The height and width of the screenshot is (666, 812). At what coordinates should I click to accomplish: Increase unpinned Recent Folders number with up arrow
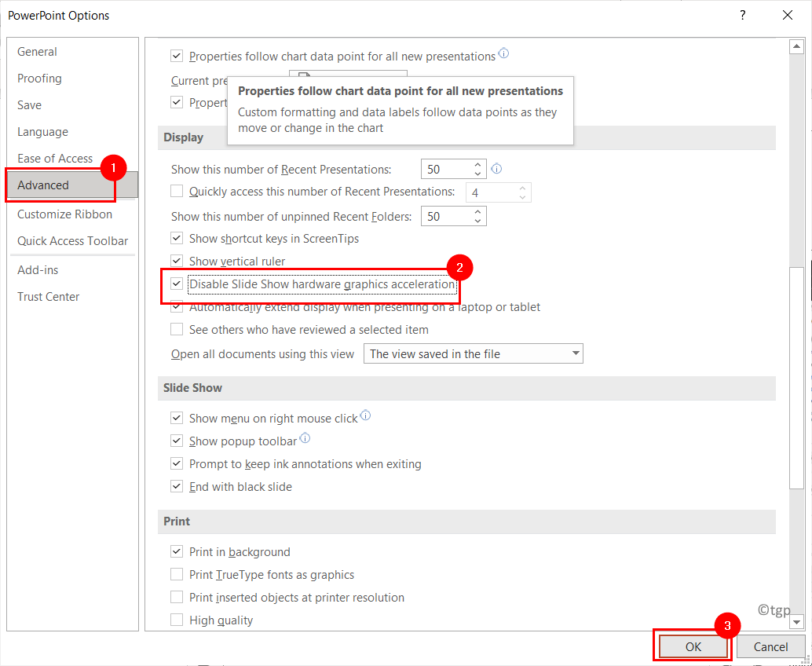(478, 211)
